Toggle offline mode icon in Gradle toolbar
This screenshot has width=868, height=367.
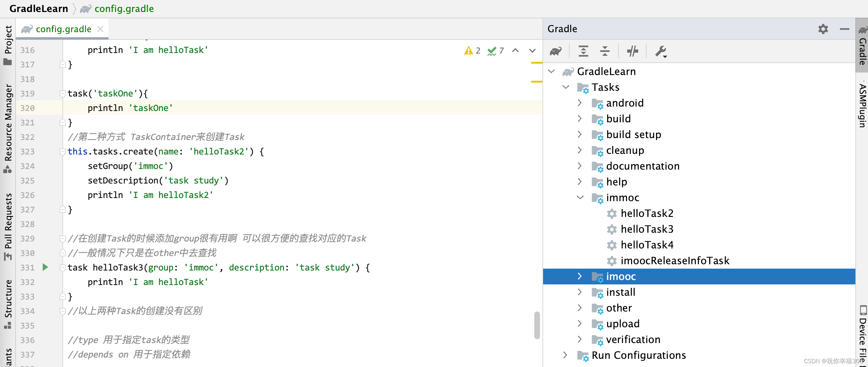tap(632, 51)
